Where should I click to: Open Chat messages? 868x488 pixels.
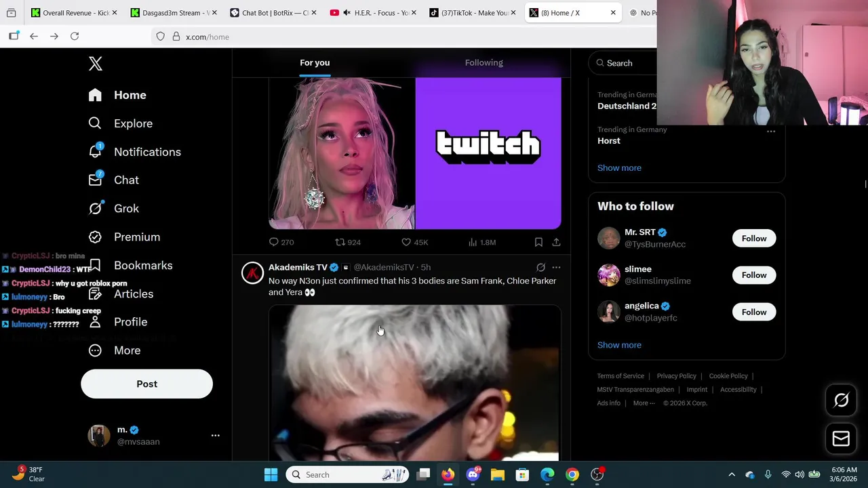click(x=113, y=180)
